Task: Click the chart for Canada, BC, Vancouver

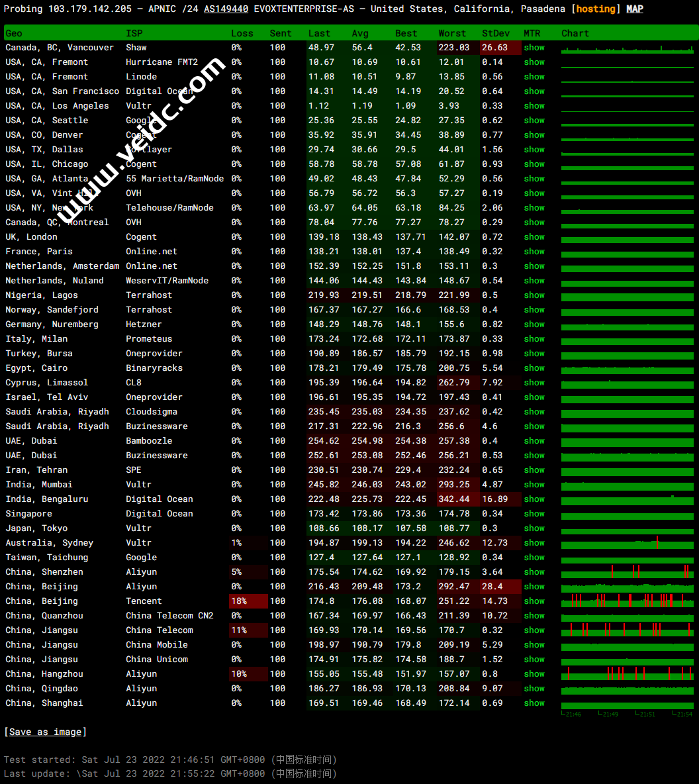Action: tap(628, 48)
